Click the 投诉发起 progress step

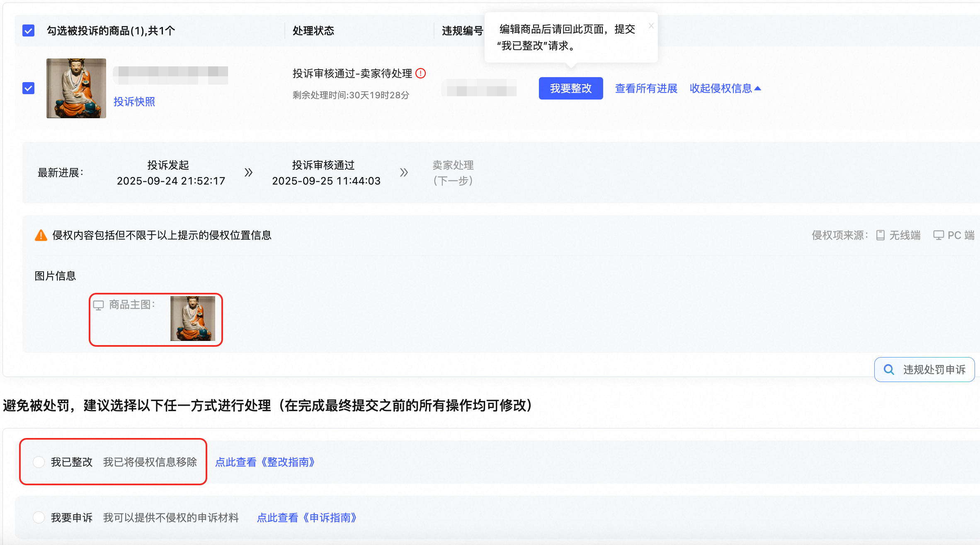tap(171, 173)
